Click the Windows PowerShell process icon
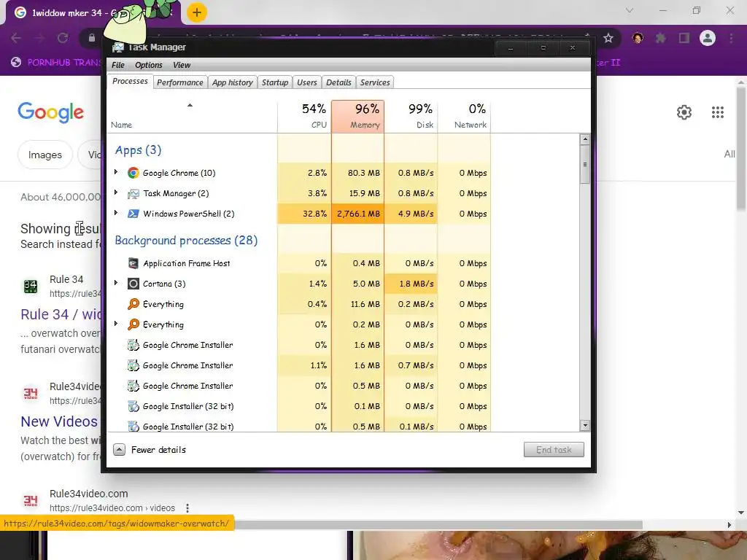 (133, 214)
